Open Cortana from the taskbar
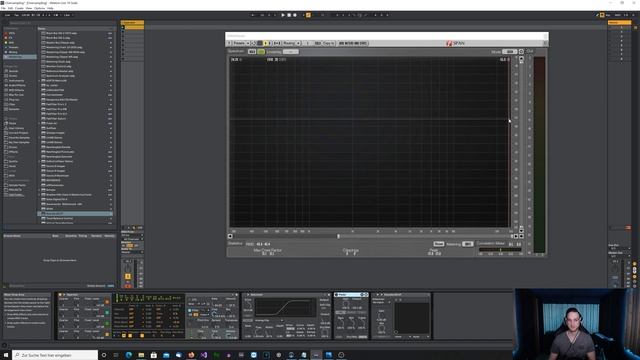 (104, 355)
